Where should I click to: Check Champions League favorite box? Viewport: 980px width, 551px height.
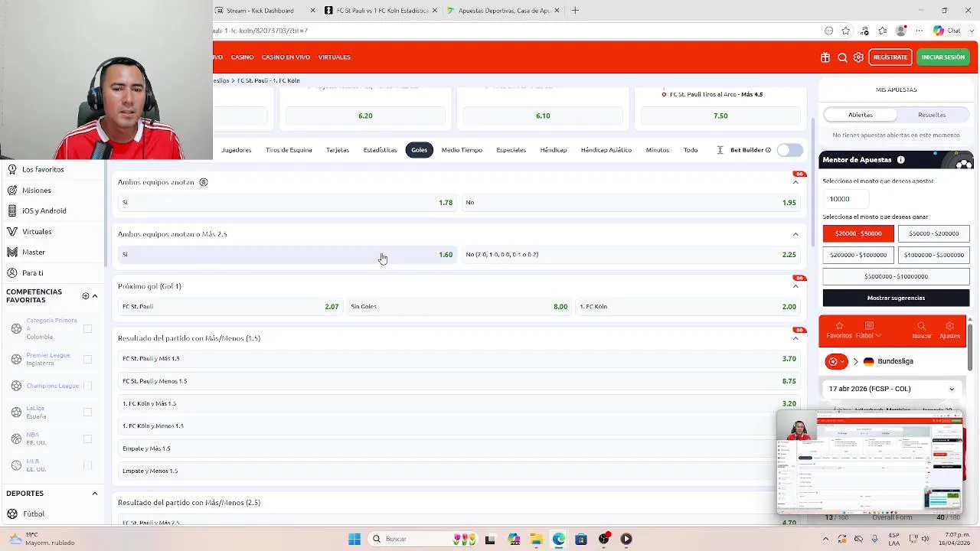[87, 386]
